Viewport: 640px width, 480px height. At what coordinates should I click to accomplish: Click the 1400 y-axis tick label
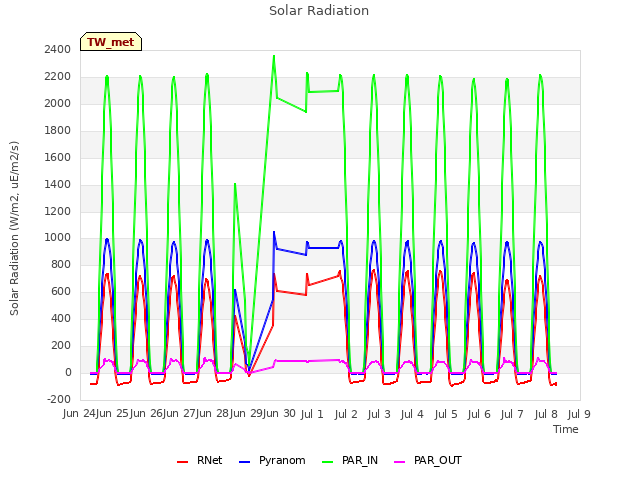point(58,184)
